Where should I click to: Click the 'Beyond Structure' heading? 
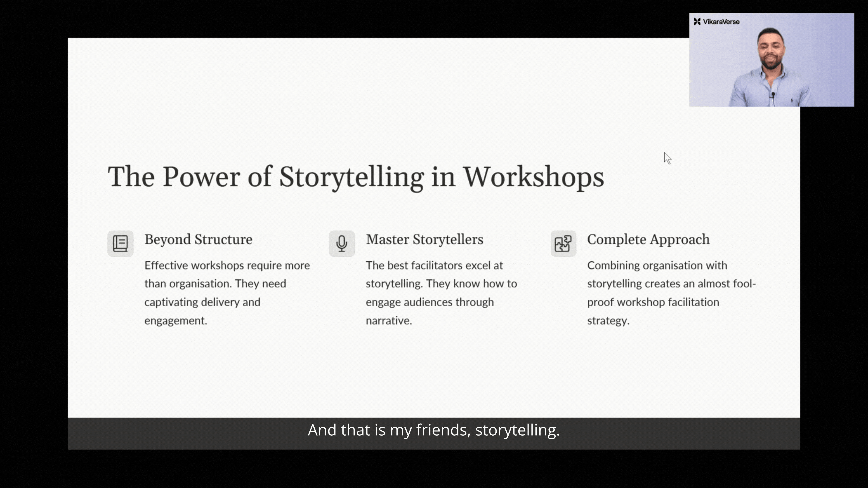point(198,239)
